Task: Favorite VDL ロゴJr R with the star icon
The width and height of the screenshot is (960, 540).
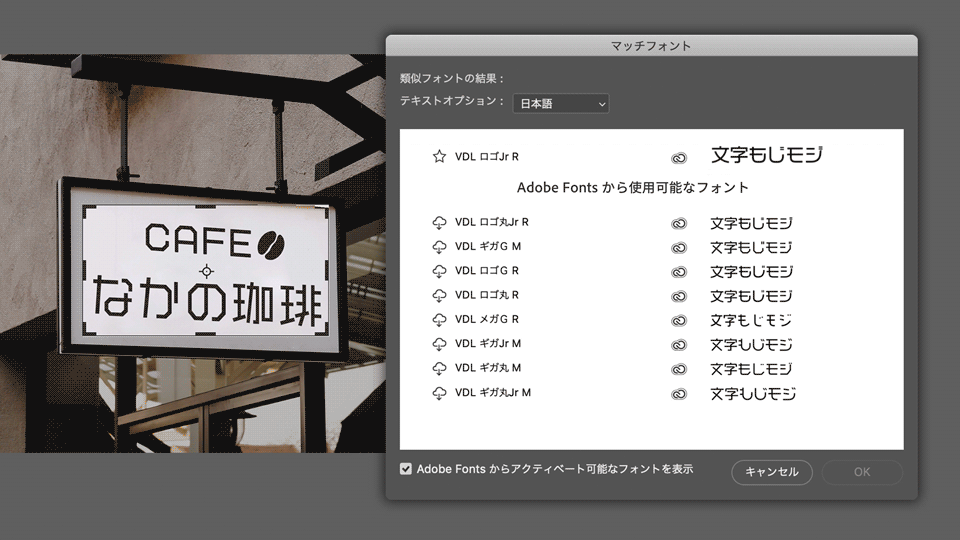Action: [x=439, y=157]
